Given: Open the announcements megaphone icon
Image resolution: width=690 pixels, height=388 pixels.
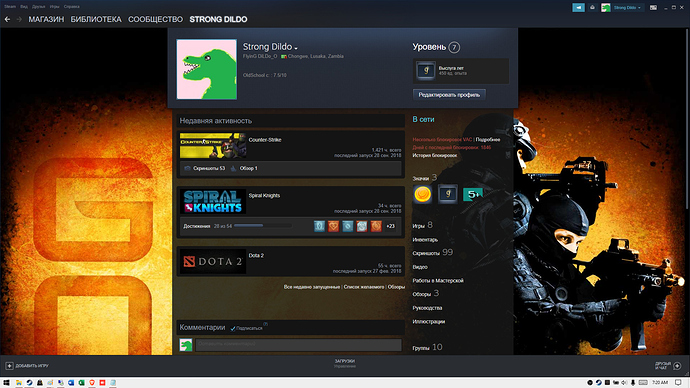Looking at the screenshot, I should [578, 7].
